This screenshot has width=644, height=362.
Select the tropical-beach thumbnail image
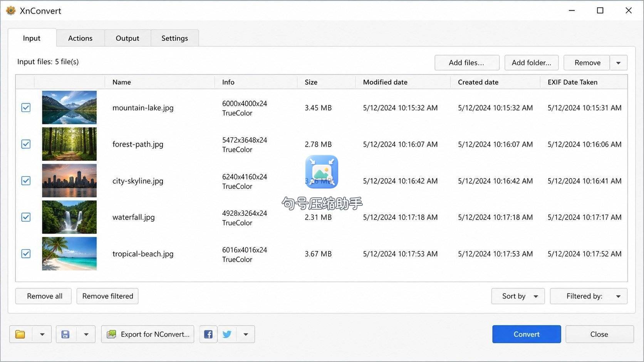tap(69, 254)
